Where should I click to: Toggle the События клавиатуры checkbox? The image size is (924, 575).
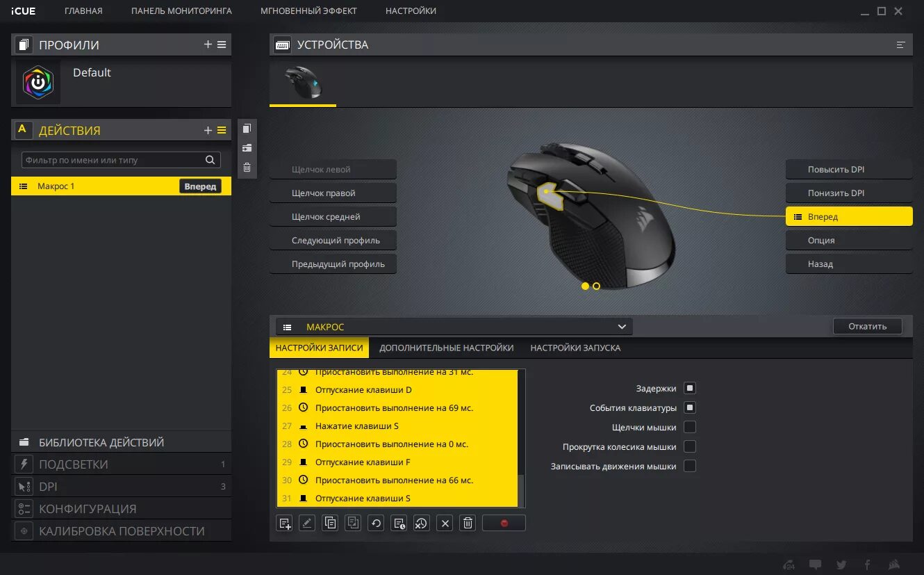click(690, 407)
